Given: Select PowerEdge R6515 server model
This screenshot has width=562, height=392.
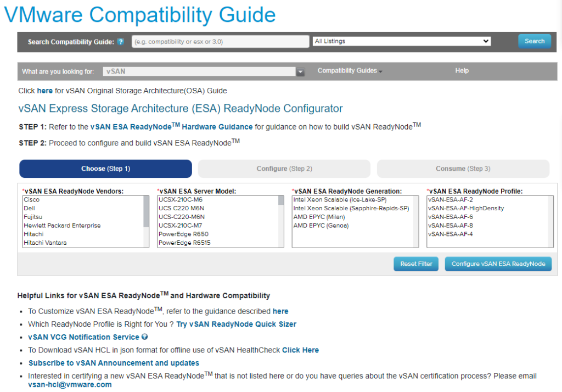Looking at the screenshot, I should (218, 243).
